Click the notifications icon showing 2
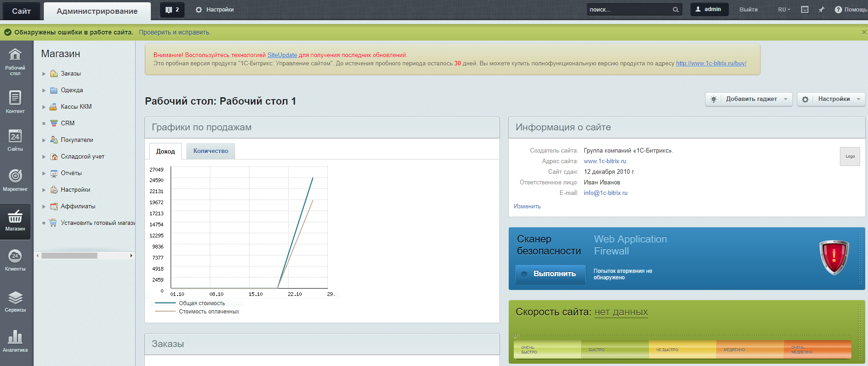Screen dimensions: 868x366 pos(172,10)
